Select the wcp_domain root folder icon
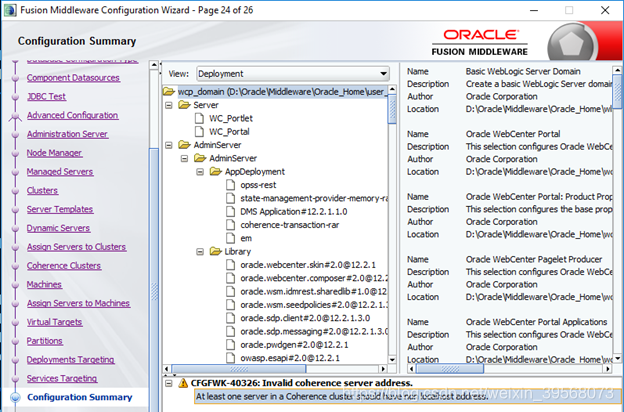 (169, 92)
